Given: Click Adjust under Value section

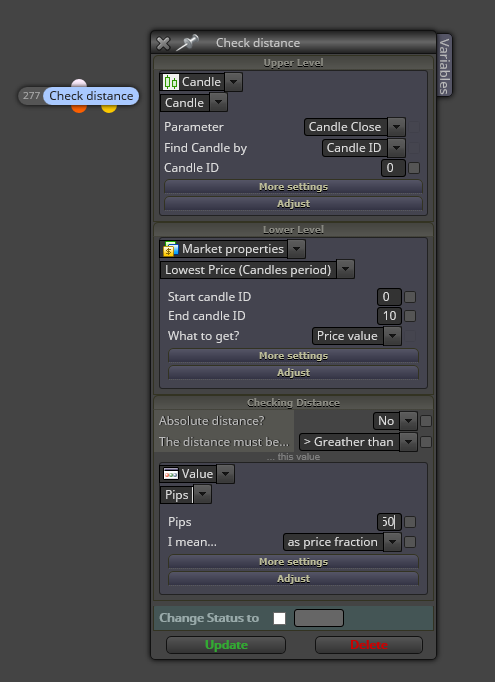Looking at the screenshot, I should point(293,578).
